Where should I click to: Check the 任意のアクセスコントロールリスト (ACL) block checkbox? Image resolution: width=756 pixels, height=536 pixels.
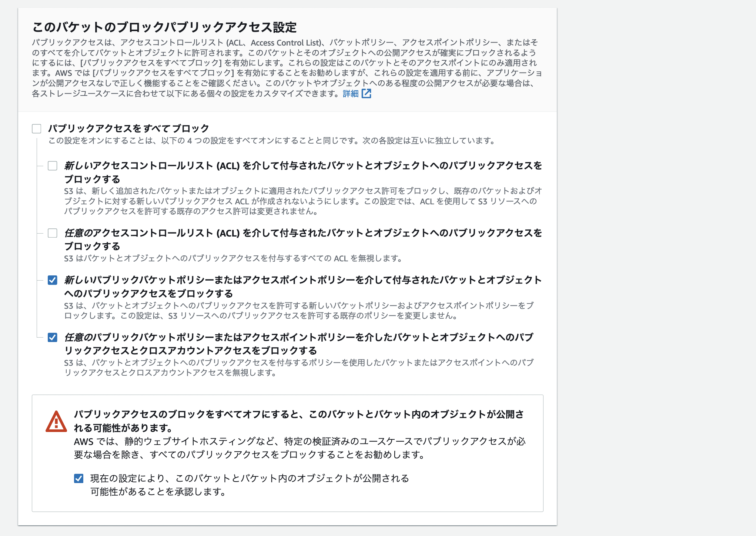(x=53, y=233)
